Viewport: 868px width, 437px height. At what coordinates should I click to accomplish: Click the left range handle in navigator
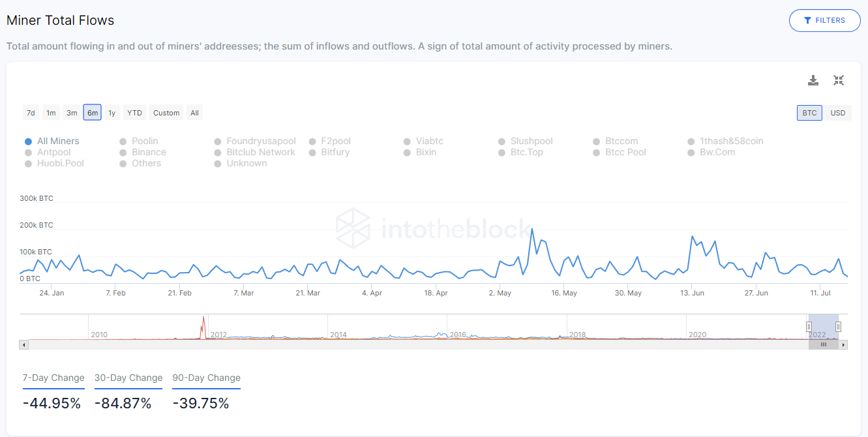tap(809, 327)
